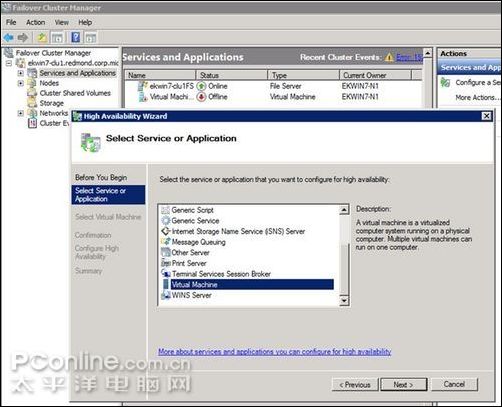Screen dimensions: 502x407
Task: Expand the Networks tree node
Action: click(x=20, y=113)
